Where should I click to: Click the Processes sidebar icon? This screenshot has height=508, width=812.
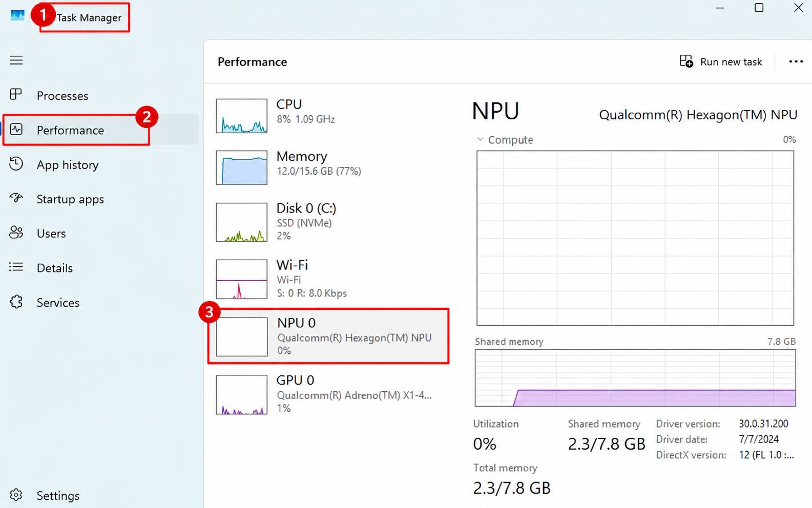tap(16, 95)
